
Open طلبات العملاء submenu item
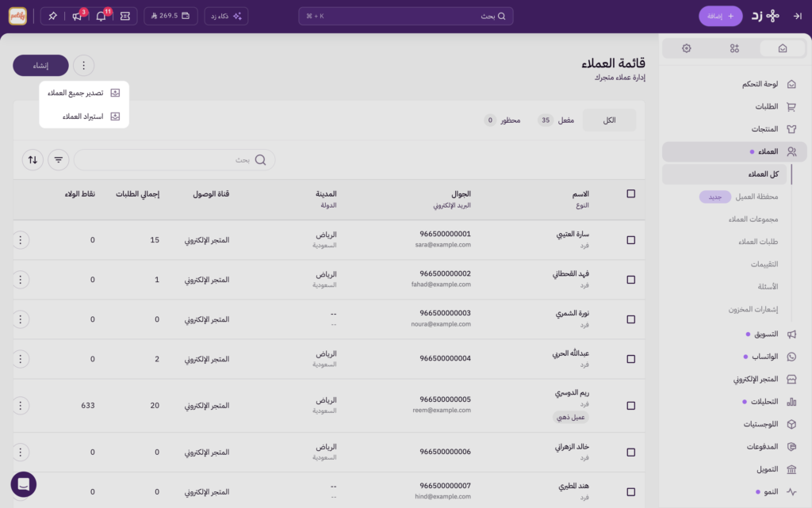pyautogui.click(x=758, y=242)
